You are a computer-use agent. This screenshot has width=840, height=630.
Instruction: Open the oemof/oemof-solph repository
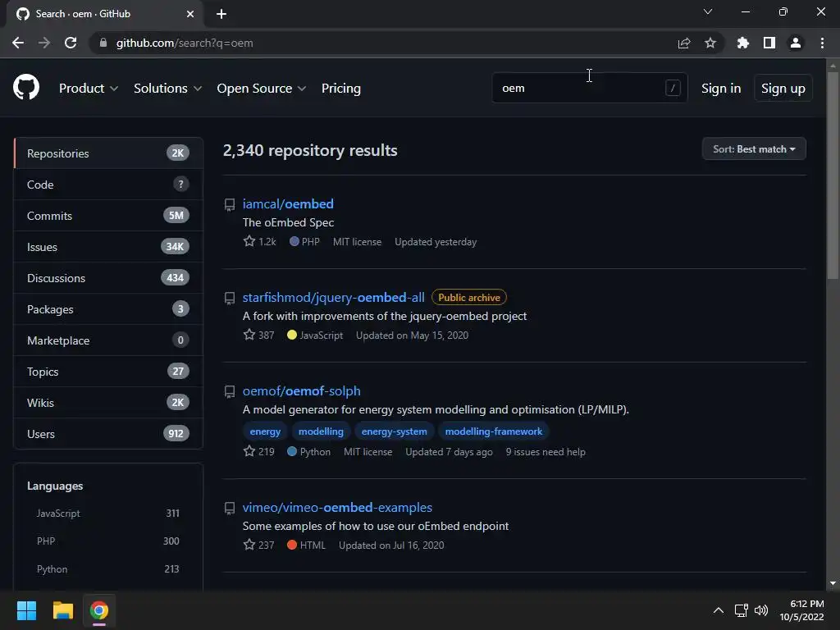(x=302, y=391)
